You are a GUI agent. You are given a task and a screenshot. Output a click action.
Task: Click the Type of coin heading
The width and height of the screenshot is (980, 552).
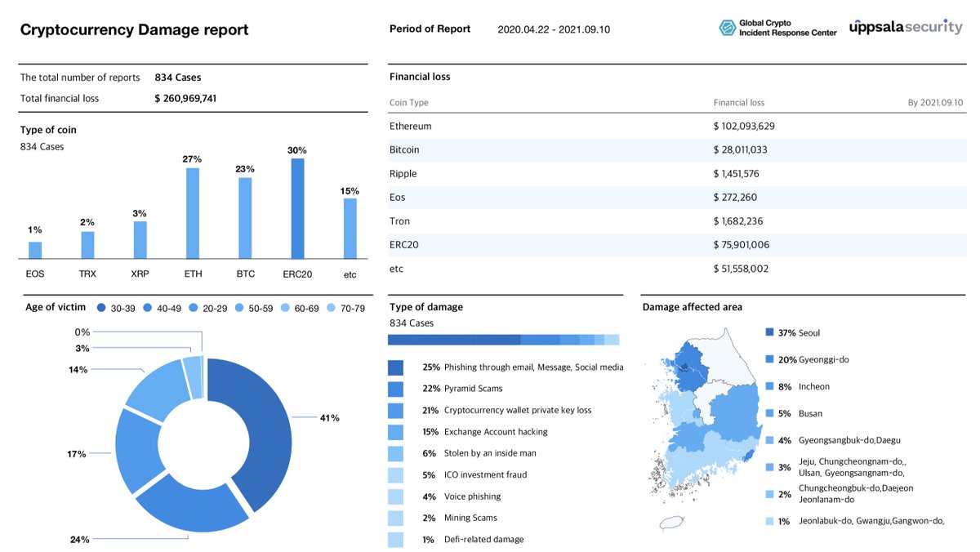coord(48,130)
